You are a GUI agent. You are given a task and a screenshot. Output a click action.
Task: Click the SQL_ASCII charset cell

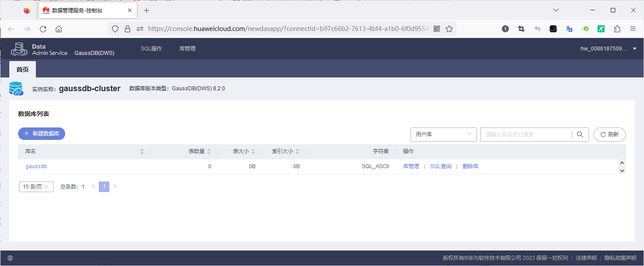tap(375, 166)
